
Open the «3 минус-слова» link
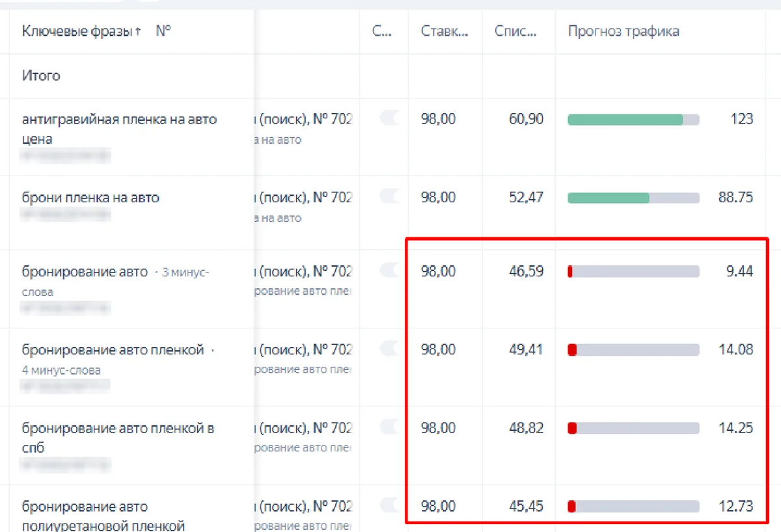[185, 273]
